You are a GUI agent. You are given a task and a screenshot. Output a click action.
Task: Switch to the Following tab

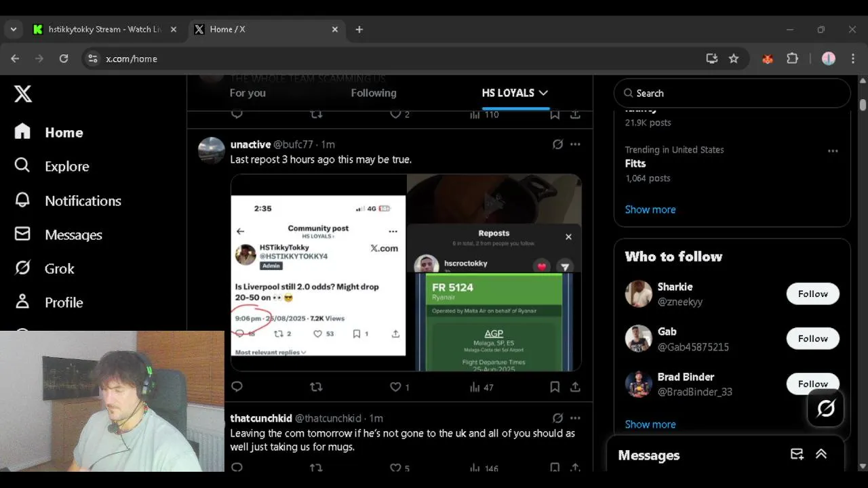pyautogui.click(x=374, y=93)
